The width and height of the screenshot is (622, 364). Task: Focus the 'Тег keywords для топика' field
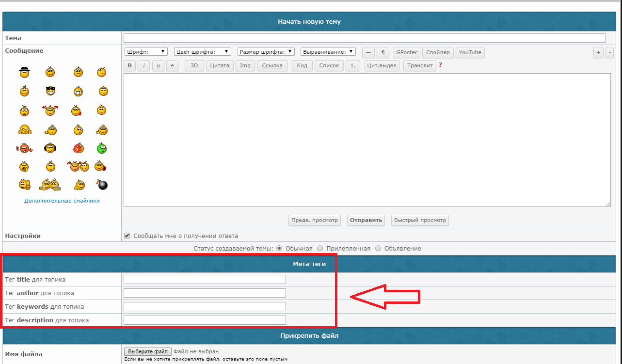(x=205, y=306)
